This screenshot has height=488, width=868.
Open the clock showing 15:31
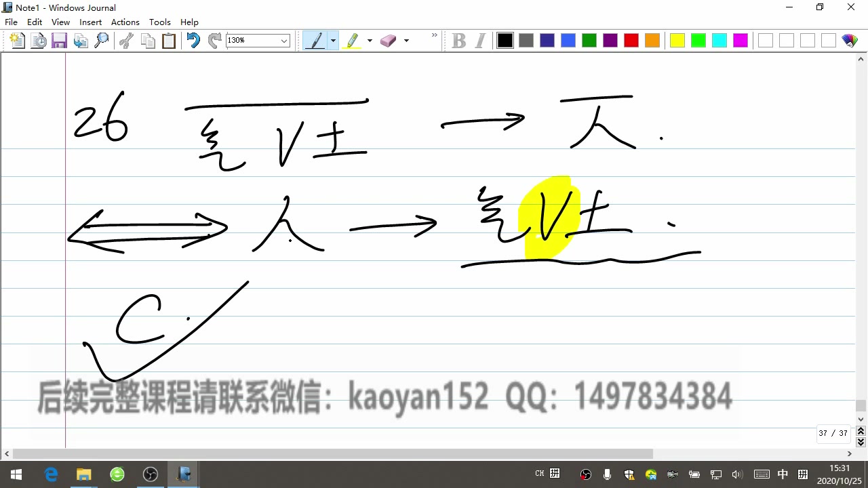click(840, 474)
